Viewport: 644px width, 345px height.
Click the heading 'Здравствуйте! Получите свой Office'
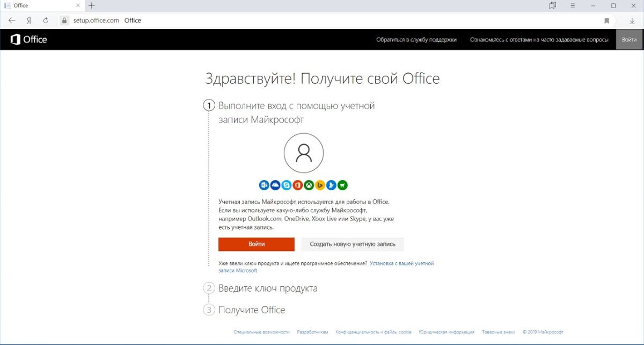tap(322, 78)
